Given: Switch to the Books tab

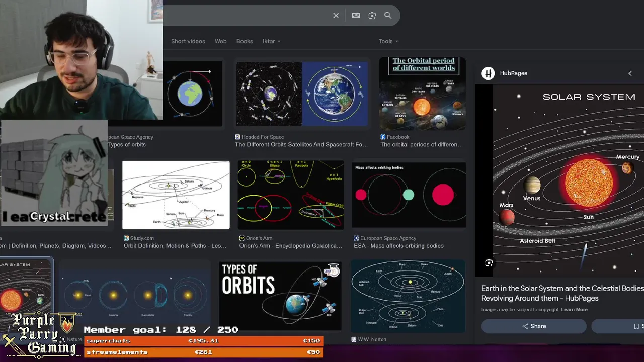Looking at the screenshot, I should click(245, 41).
